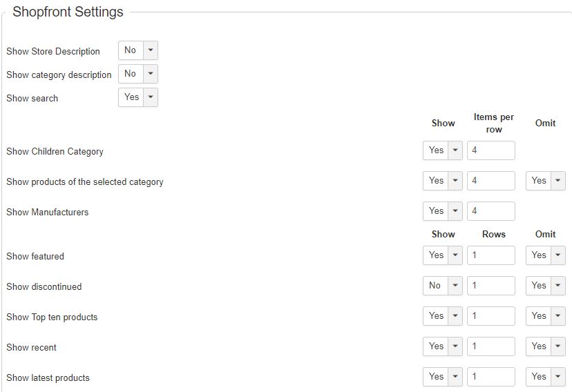Open Omit dropdown for Show latest products

click(545, 377)
